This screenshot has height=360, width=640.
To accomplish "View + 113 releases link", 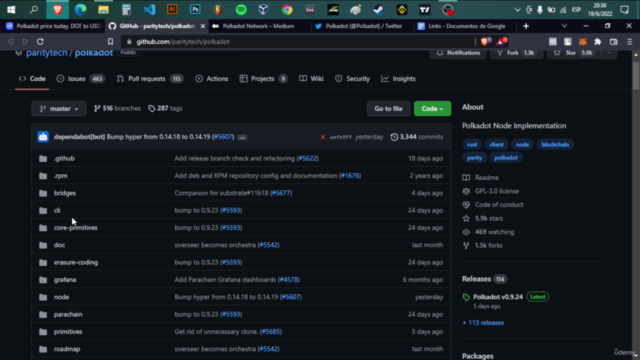I will pos(483,323).
